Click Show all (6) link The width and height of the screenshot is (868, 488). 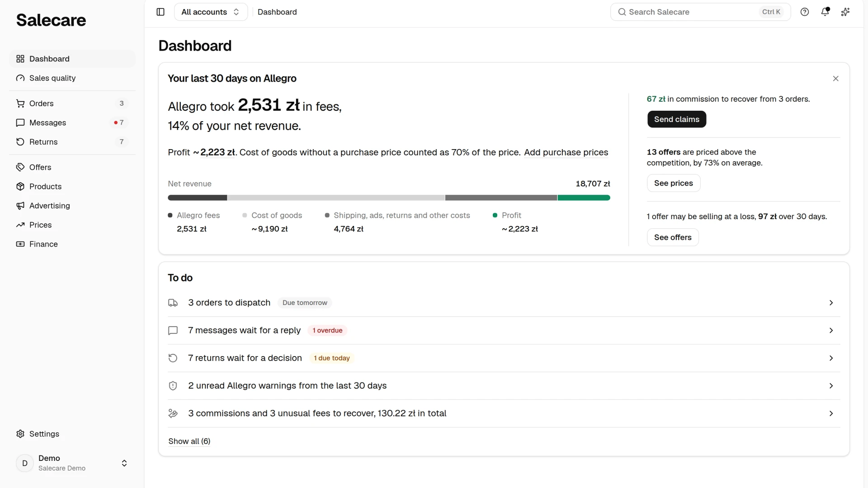click(189, 441)
